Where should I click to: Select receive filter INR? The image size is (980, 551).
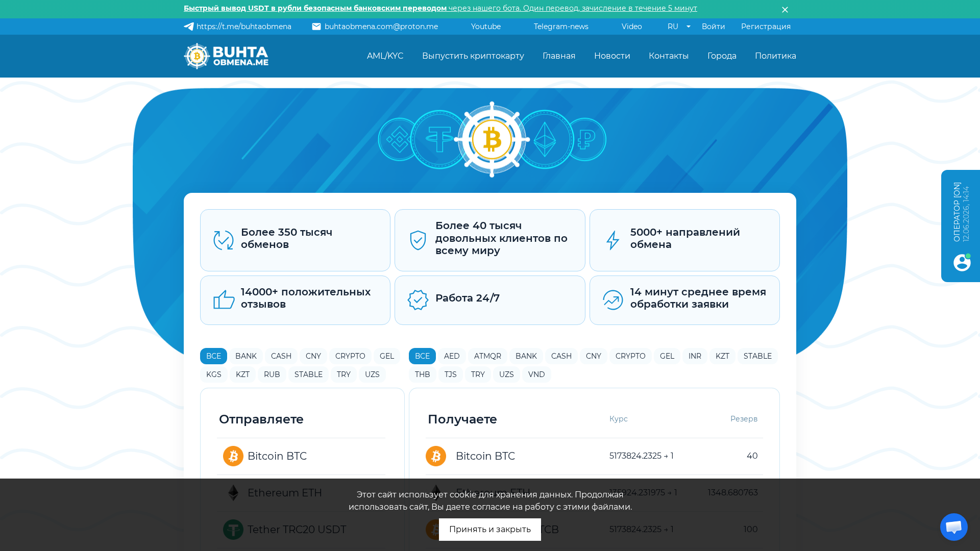[x=695, y=356]
